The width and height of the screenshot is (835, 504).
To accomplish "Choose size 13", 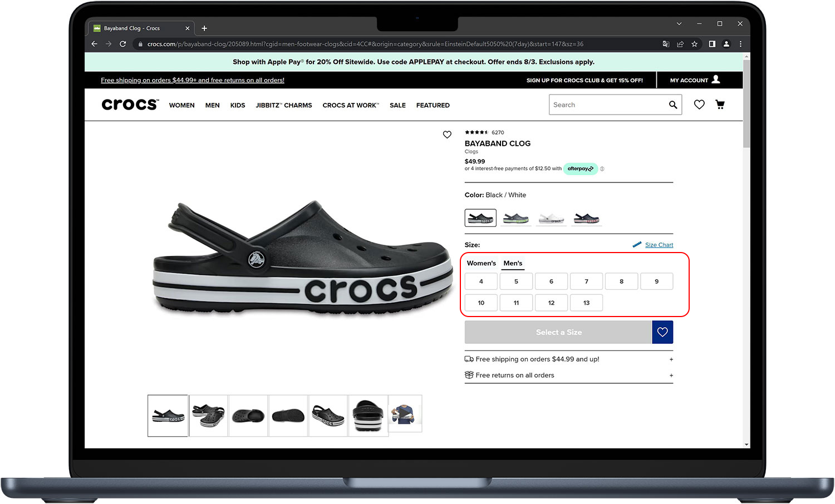I will 586,303.
